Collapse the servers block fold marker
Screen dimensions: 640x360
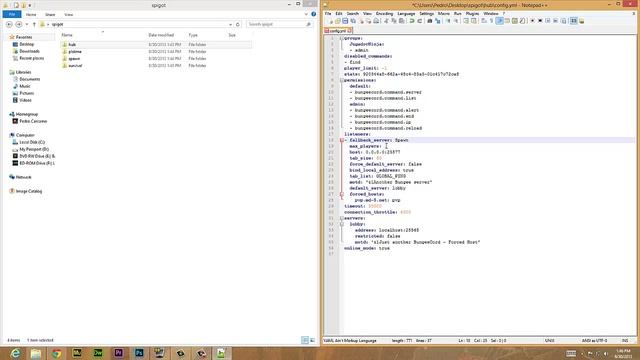point(342,218)
